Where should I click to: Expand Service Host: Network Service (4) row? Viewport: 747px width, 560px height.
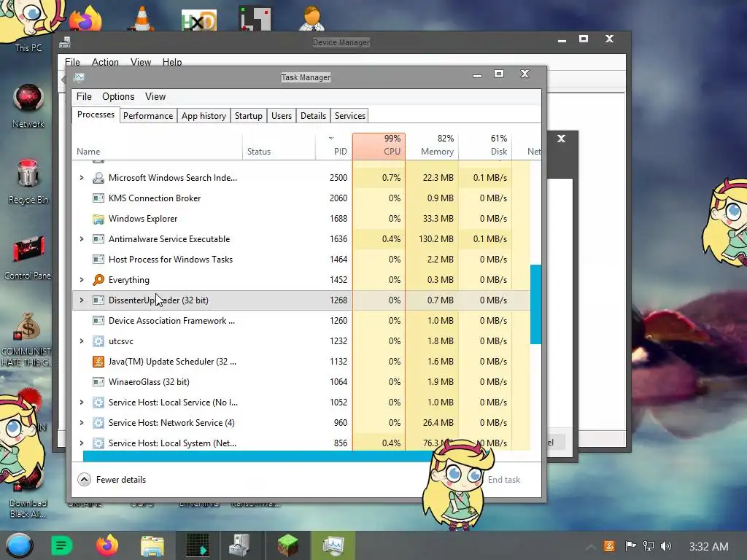[x=82, y=423]
